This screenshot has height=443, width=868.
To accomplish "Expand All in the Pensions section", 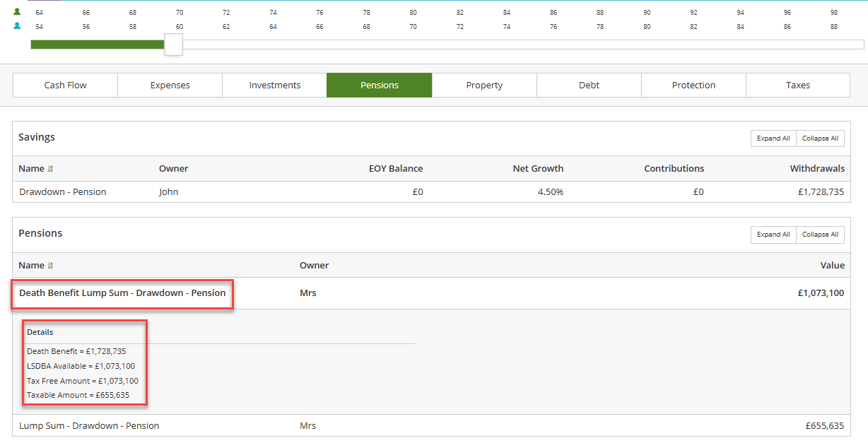I will coord(773,235).
